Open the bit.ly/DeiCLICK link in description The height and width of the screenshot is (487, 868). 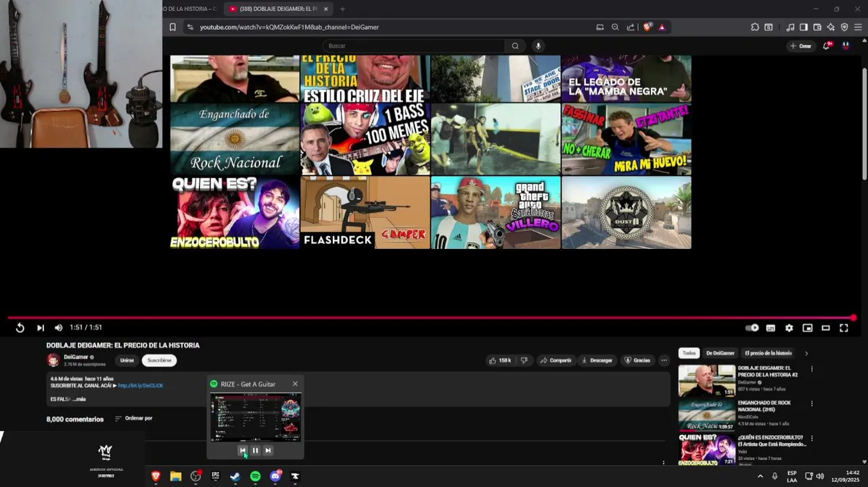(x=141, y=386)
